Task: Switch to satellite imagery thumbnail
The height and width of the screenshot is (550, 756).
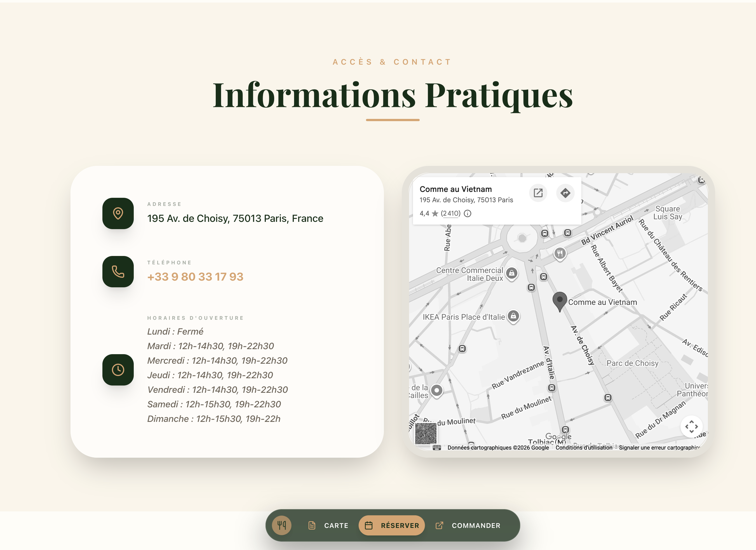Action: (426, 433)
